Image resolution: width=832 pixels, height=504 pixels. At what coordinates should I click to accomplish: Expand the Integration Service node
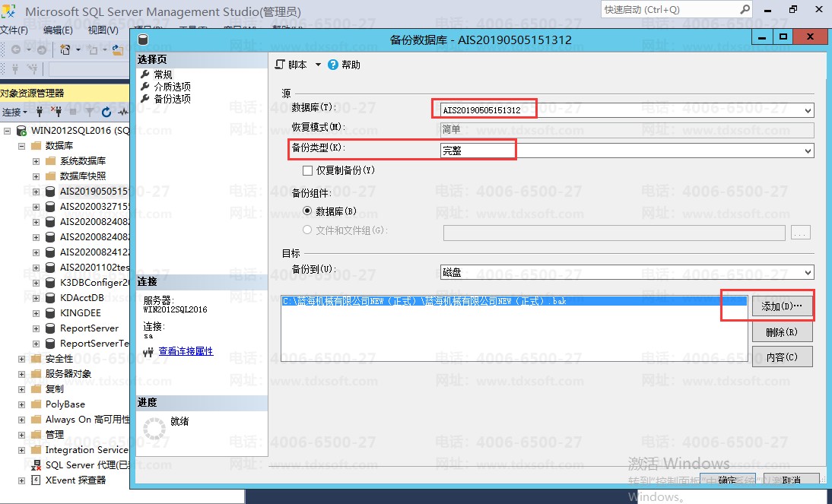(x=22, y=450)
